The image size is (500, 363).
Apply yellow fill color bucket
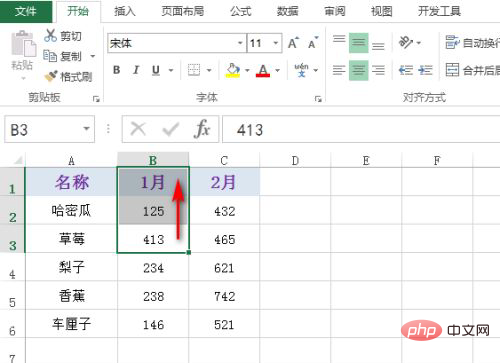tap(233, 70)
